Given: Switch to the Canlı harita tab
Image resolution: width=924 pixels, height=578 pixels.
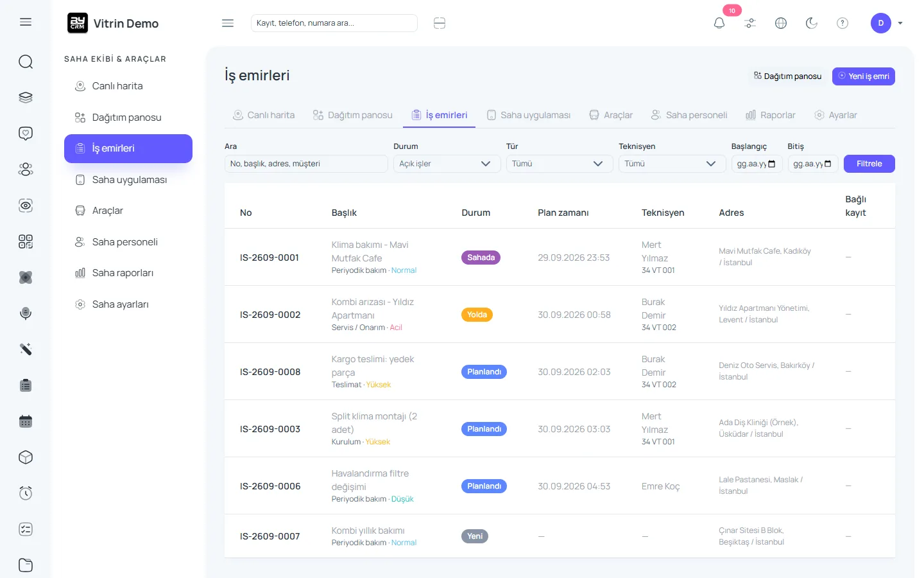Looking at the screenshot, I should point(263,115).
